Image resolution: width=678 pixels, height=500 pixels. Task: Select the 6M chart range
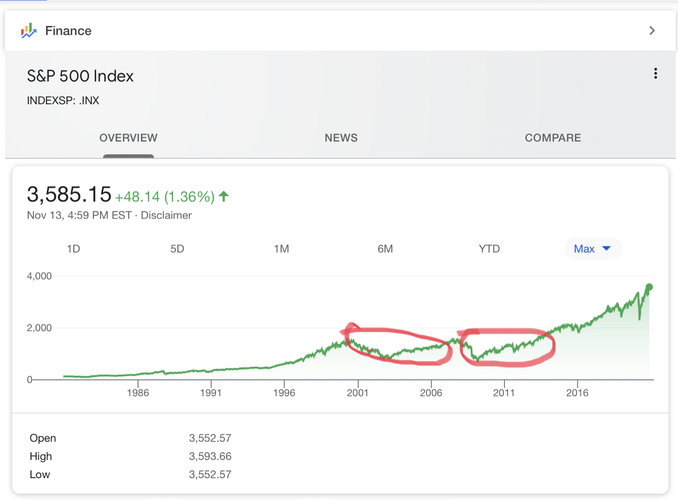pyautogui.click(x=385, y=249)
